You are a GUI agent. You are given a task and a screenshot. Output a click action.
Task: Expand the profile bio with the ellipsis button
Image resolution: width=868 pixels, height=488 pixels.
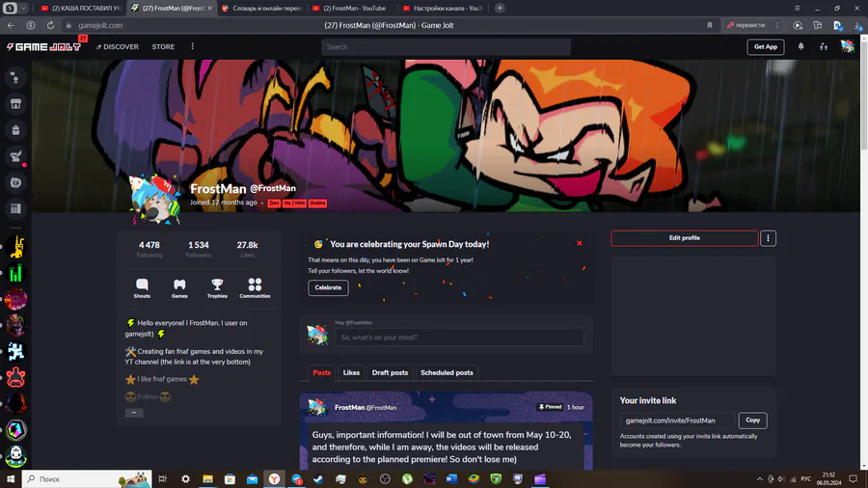[x=134, y=413]
